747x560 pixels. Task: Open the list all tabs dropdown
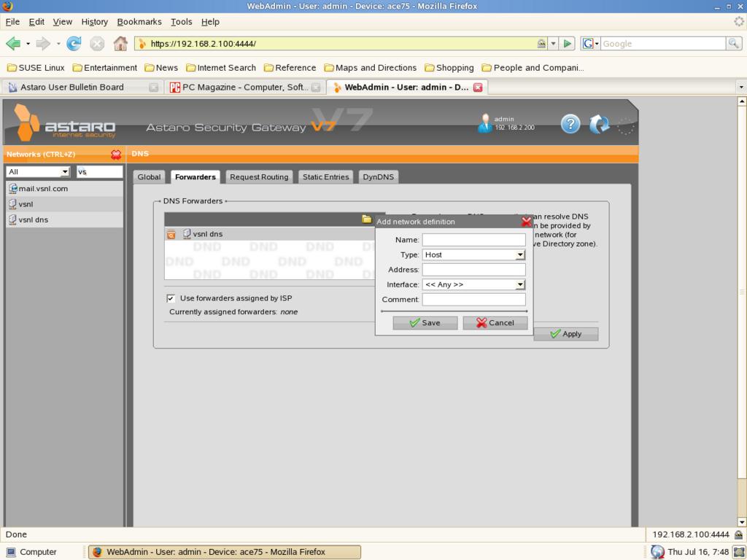click(x=740, y=87)
